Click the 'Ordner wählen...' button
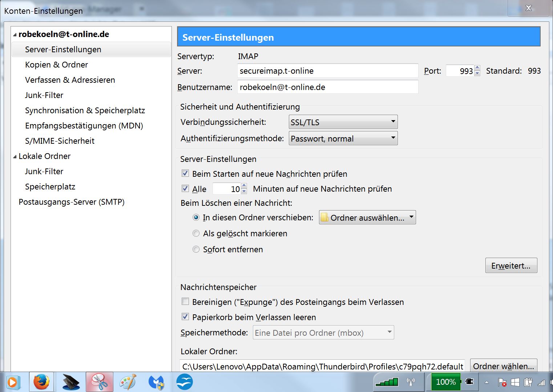Image resolution: width=553 pixels, height=392 pixels. click(x=503, y=366)
